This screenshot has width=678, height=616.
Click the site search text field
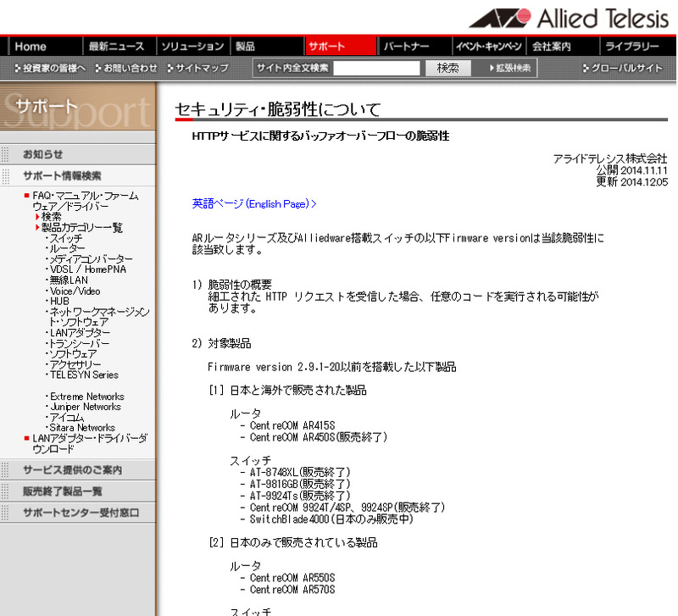tap(376, 68)
